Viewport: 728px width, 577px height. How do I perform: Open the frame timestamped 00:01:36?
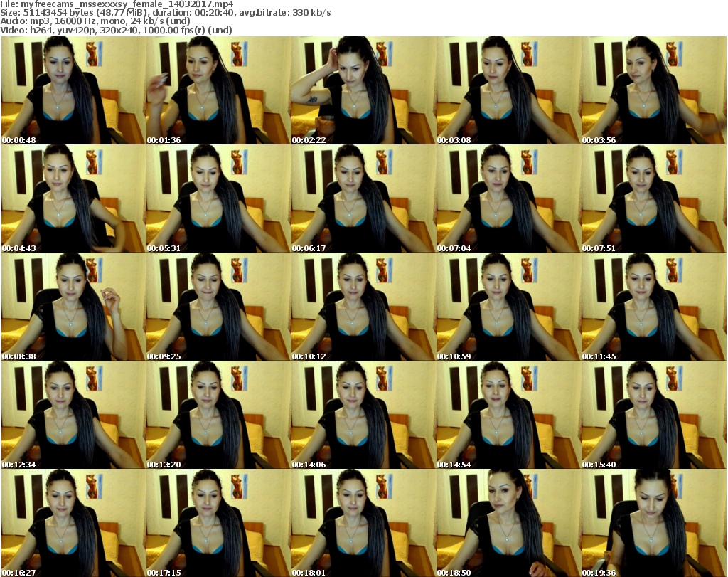pos(219,90)
